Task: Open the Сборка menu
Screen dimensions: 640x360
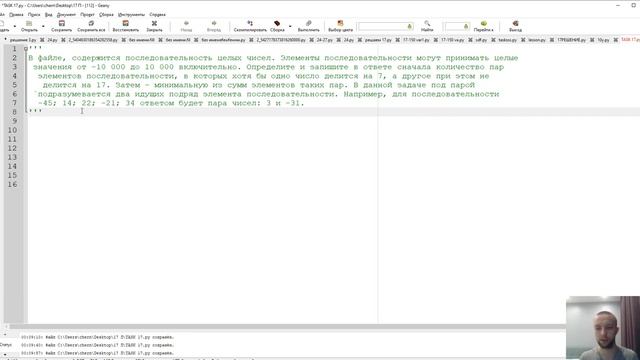Action: point(106,15)
